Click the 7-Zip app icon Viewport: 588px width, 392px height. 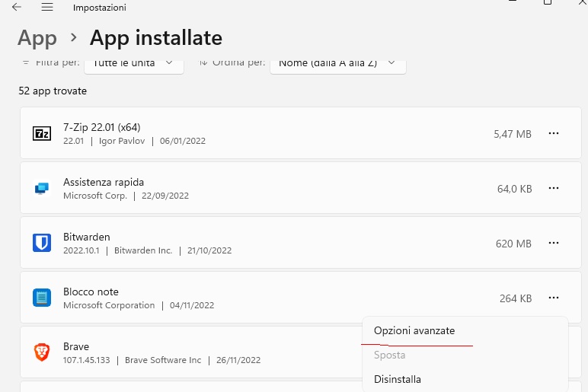tap(42, 133)
